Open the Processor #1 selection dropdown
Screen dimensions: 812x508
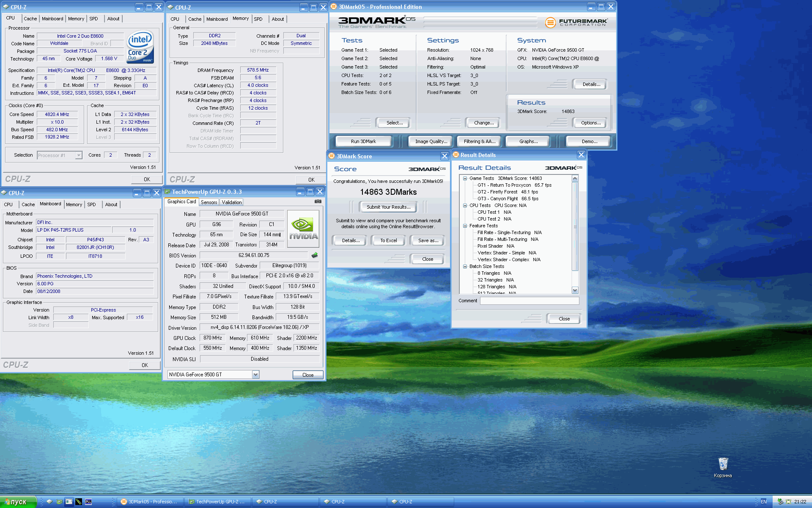[79, 155]
